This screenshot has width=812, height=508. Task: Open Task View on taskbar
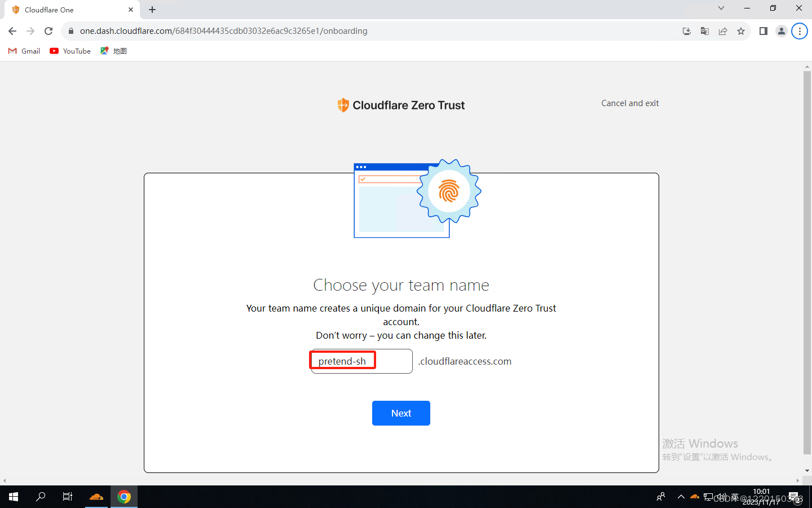point(68,497)
